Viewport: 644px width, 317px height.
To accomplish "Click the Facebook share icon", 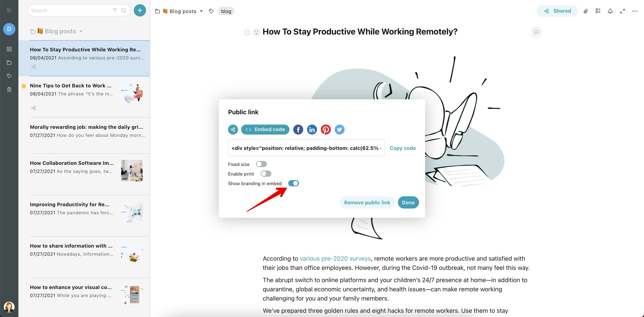I will [299, 129].
